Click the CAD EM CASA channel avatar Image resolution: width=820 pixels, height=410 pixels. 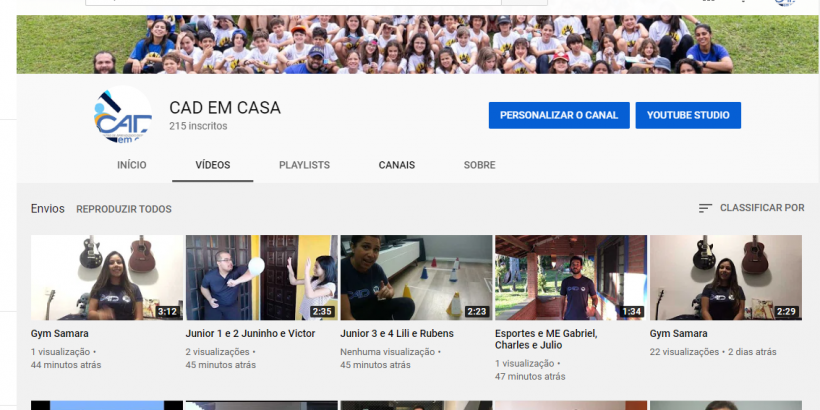[122, 115]
